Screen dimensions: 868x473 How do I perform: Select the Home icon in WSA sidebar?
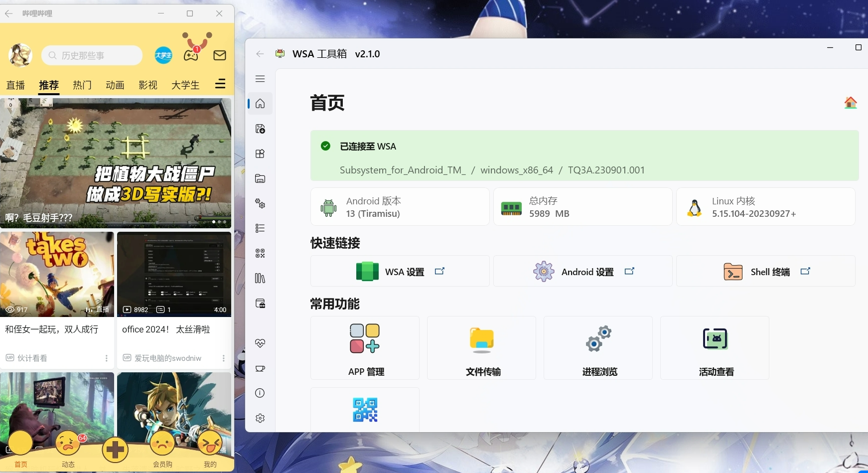pos(260,104)
